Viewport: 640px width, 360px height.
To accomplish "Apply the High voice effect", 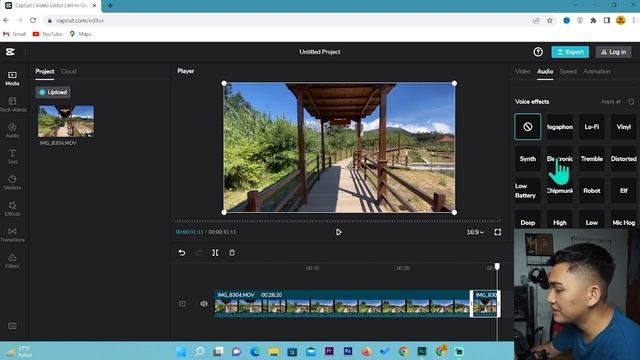I will (x=560, y=220).
